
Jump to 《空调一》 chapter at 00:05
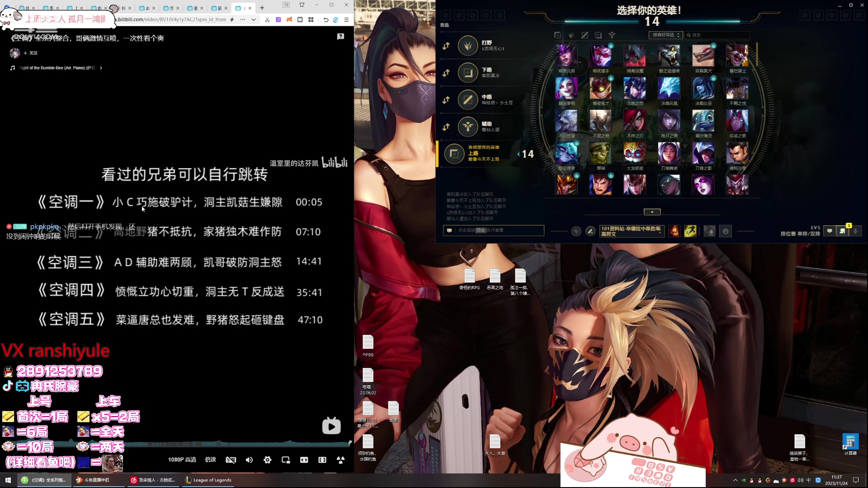179,202
